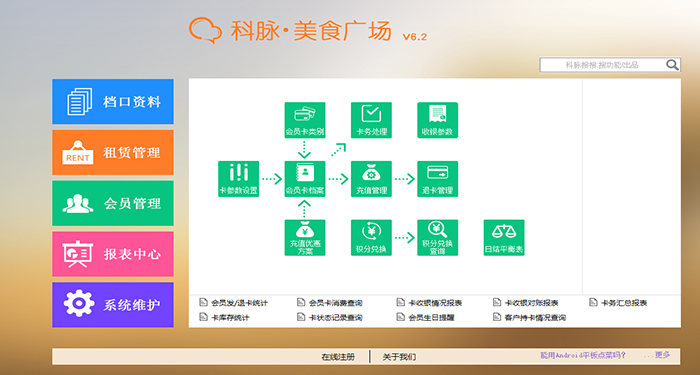Select the 档口资料 sidebar menu
The height and width of the screenshot is (375, 700).
tap(113, 102)
